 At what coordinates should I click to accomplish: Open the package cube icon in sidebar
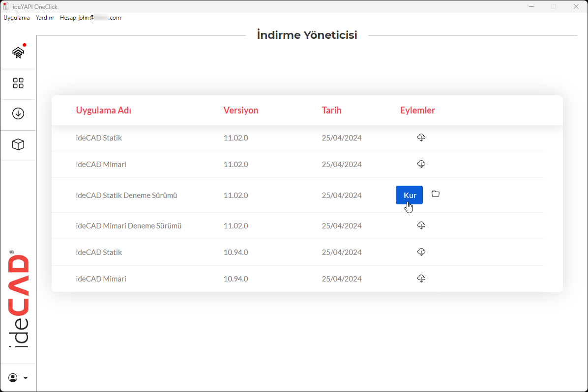[18, 144]
